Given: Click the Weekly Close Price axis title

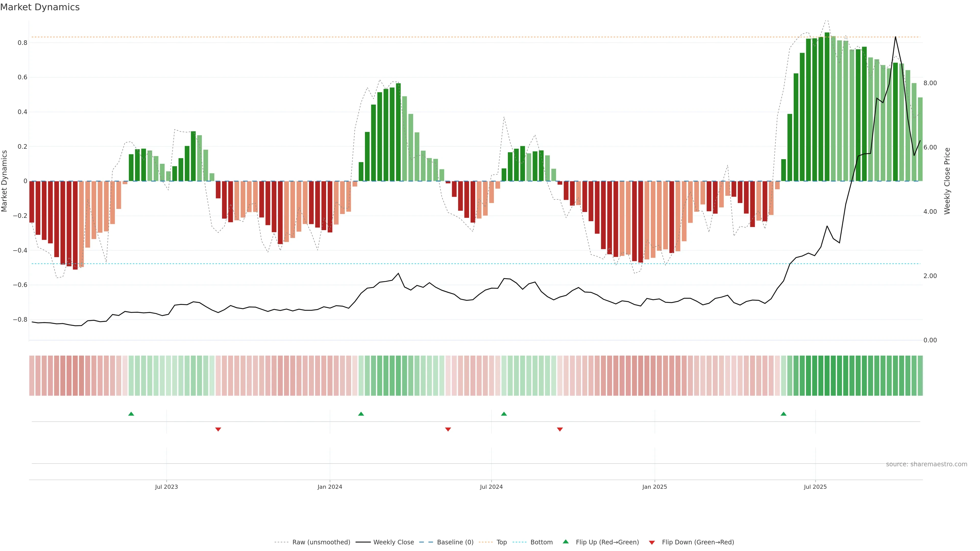Looking at the screenshot, I should coord(947,181).
